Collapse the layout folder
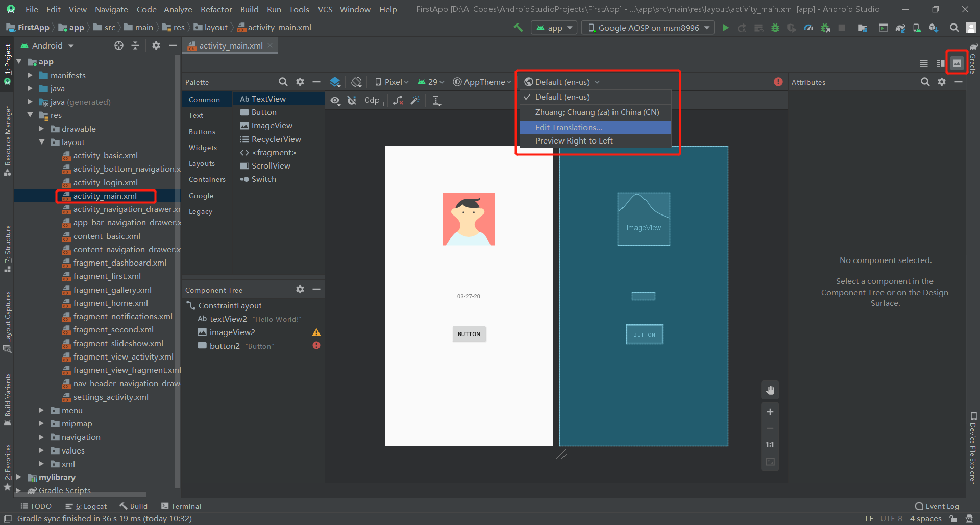Screen dimensions: 980x525 click(x=41, y=142)
